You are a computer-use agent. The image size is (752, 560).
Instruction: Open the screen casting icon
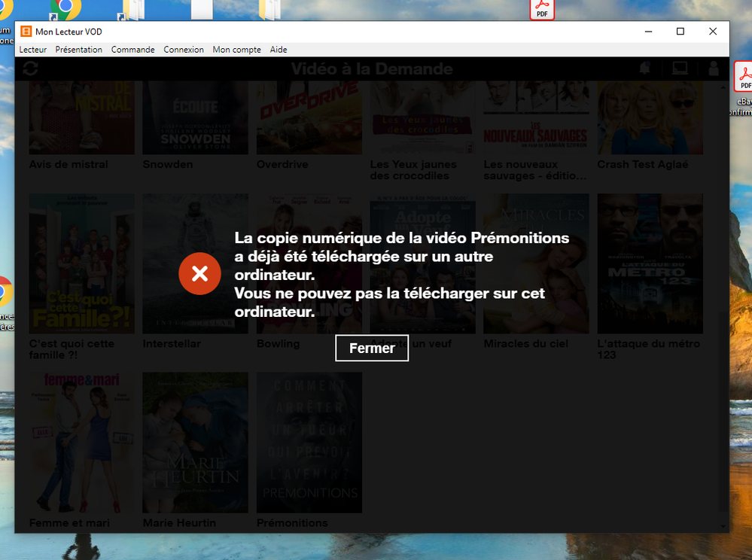pyautogui.click(x=680, y=68)
